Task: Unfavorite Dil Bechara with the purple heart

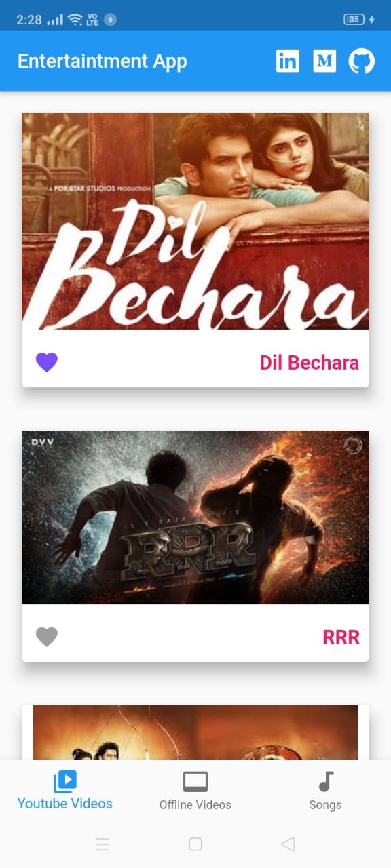Action: (47, 362)
